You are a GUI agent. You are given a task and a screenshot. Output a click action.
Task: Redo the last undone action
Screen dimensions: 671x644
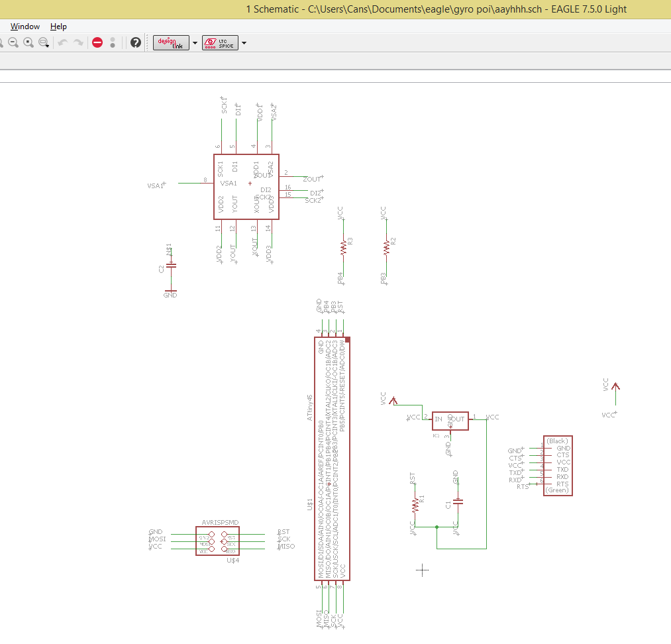[78, 42]
